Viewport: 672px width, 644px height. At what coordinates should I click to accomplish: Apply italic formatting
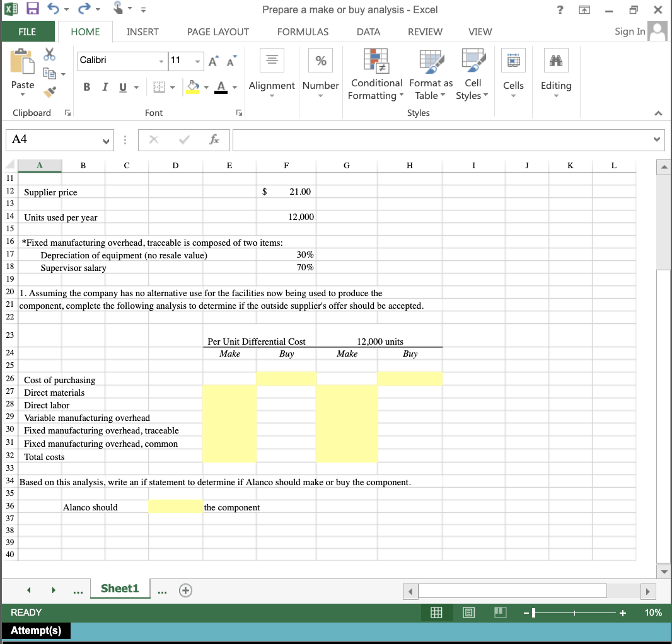(x=104, y=87)
